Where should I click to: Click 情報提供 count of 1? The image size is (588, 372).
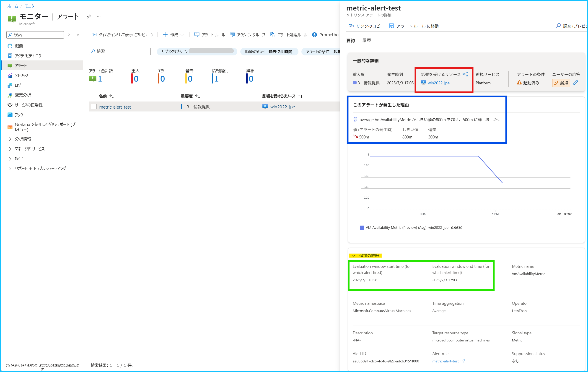[x=216, y=79]
